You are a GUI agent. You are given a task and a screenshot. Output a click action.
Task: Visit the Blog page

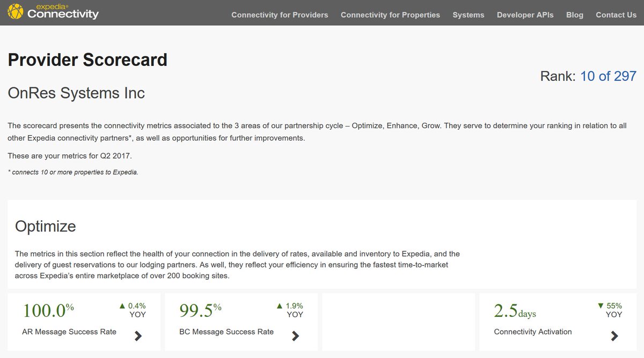tap(575, 15)
